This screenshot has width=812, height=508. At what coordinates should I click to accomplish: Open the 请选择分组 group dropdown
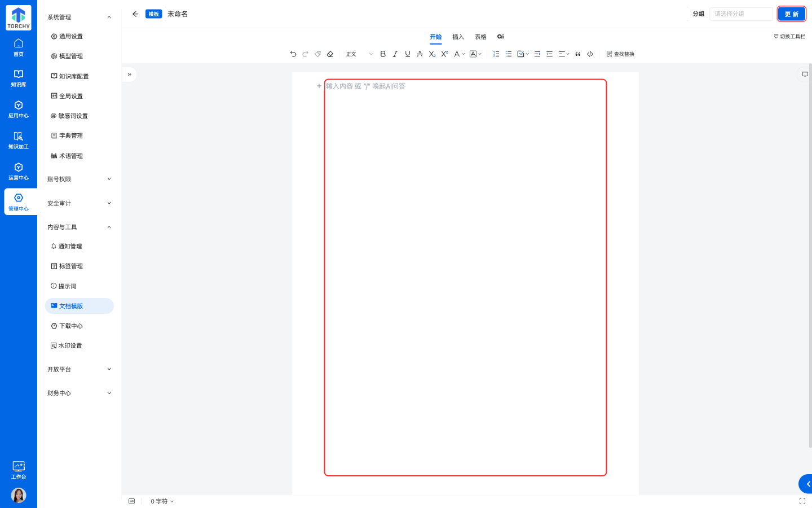coord(740,14)
